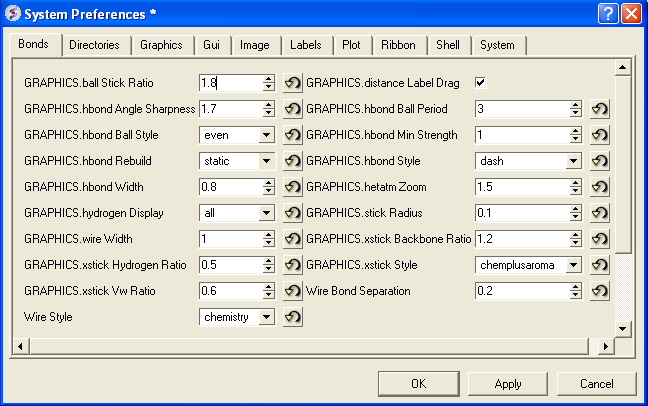Click the OK button
The height and width of the screenshot is (406, 648).
pyautogui.click(x=418, y=384)
